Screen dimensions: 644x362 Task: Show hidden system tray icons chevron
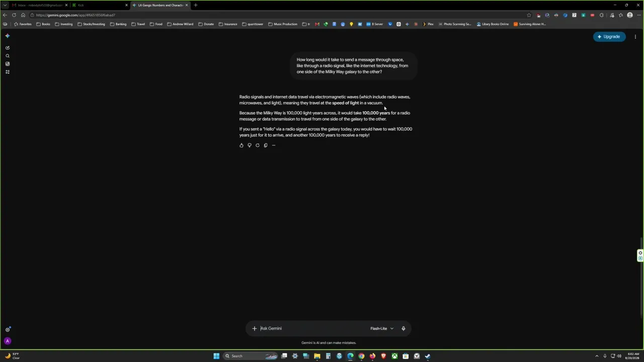597,356
